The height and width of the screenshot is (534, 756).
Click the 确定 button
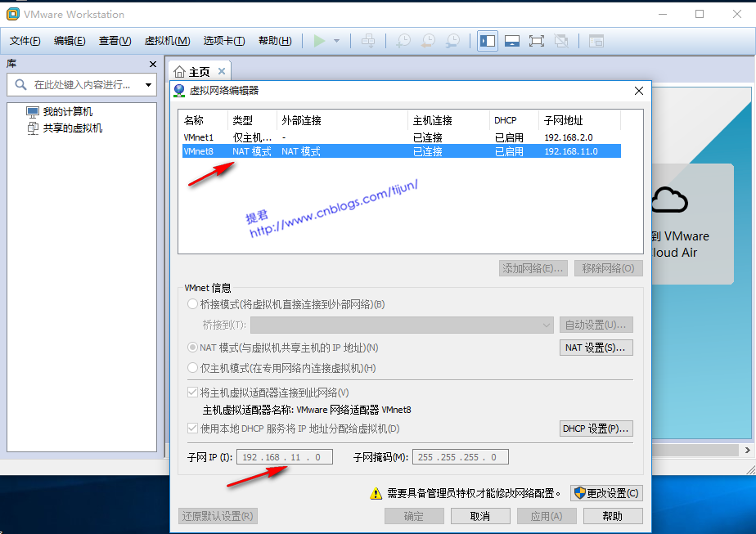point(414,516)
